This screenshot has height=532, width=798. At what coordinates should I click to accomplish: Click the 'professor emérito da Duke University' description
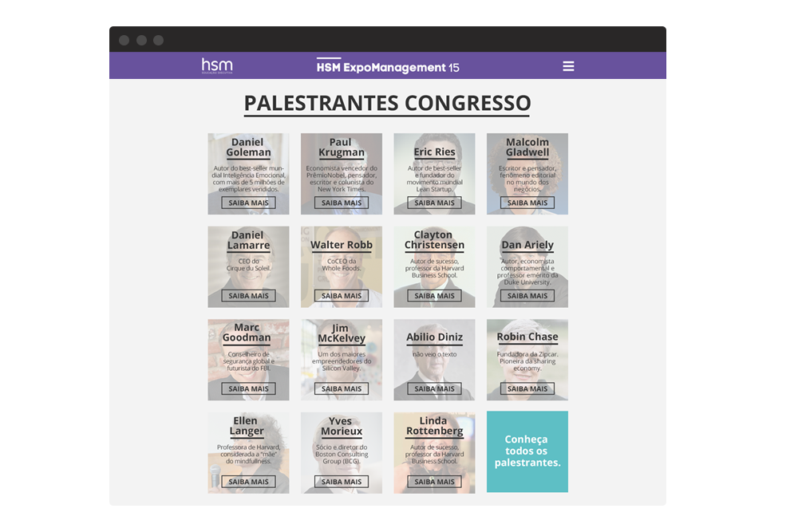(527, 272)
